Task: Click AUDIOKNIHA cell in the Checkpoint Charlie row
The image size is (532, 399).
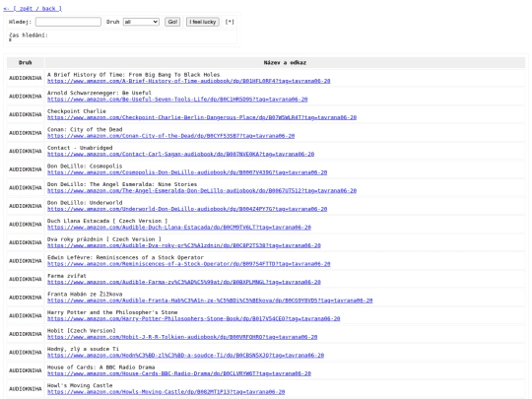Action: [25, 114]
